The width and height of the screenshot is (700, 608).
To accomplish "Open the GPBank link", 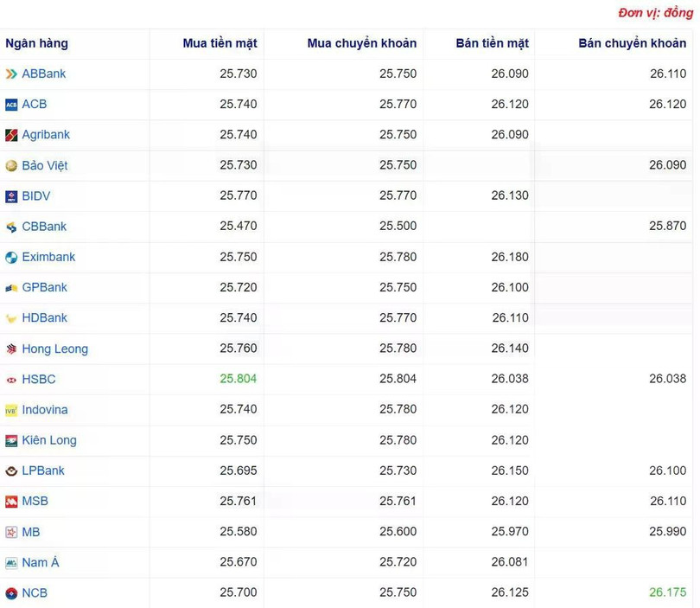I will [x=45, y=287].
